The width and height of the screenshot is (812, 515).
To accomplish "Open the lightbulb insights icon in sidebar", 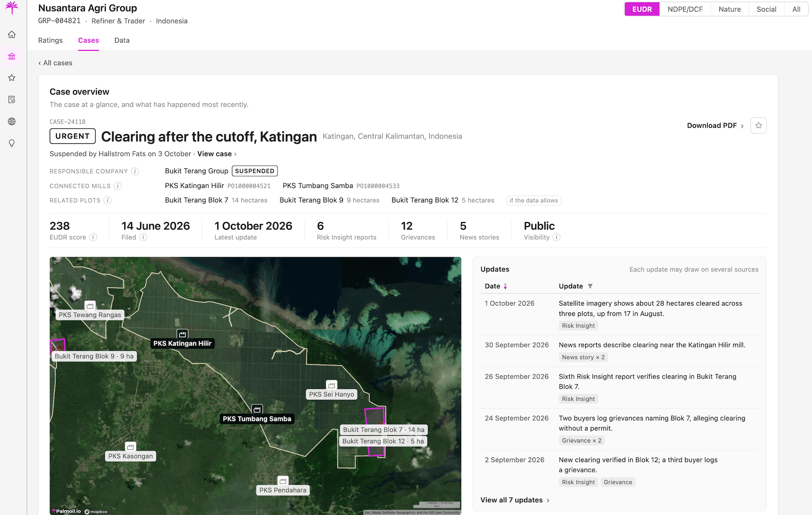I will tap(12, 143).
